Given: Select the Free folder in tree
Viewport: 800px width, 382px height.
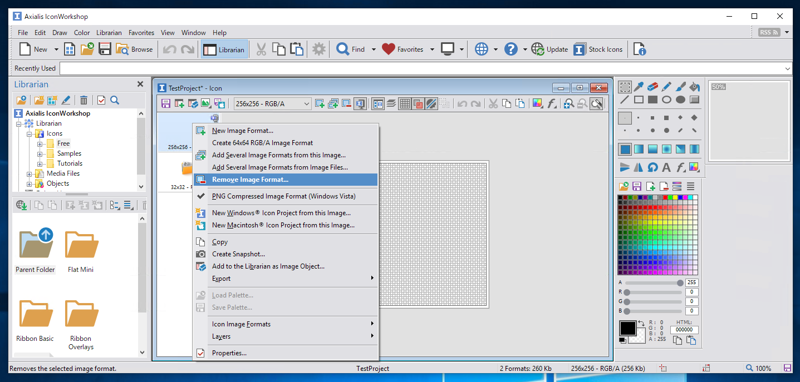Looking at the screenshot, I should coord(63,143).
